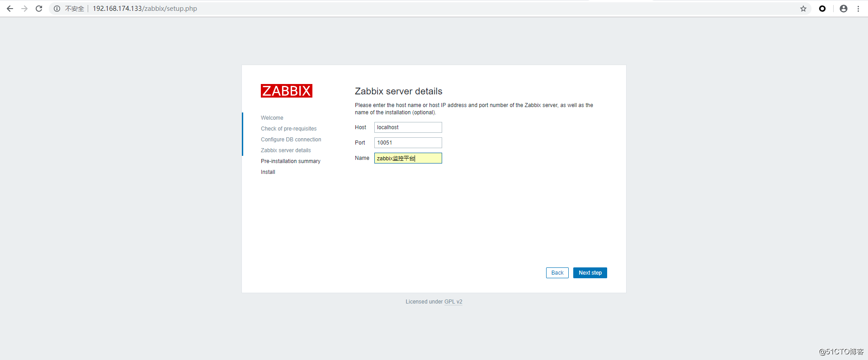Open site info via not-secure icon

click(57, 9)
